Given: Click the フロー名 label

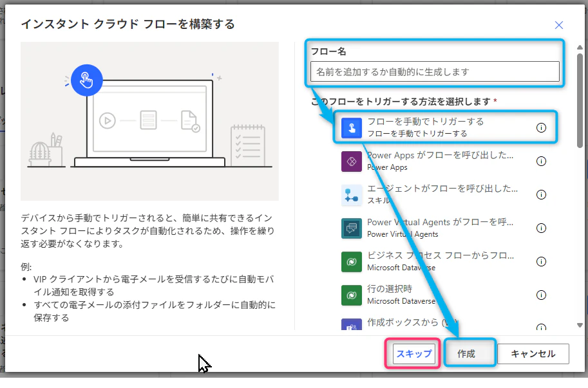Looking at the screenshot, I should 328,51.
